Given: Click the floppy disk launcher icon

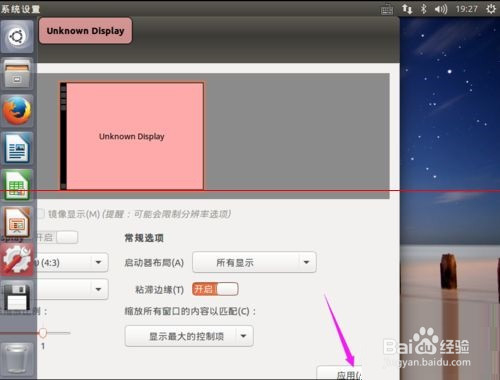Looking at the screenshot, I should 17,297.
